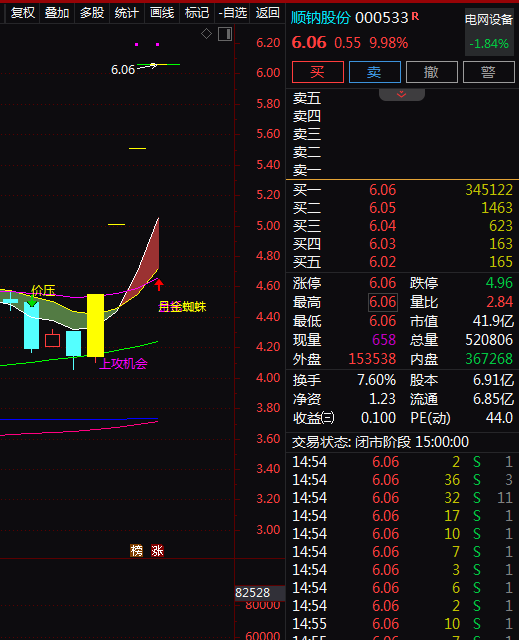Click the 14:54 tick with volume 36

[403, 480]
